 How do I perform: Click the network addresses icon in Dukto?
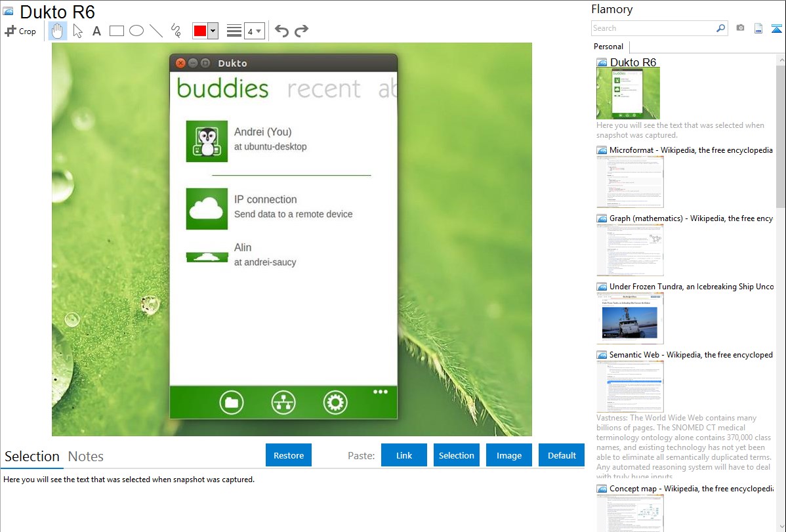283,402
